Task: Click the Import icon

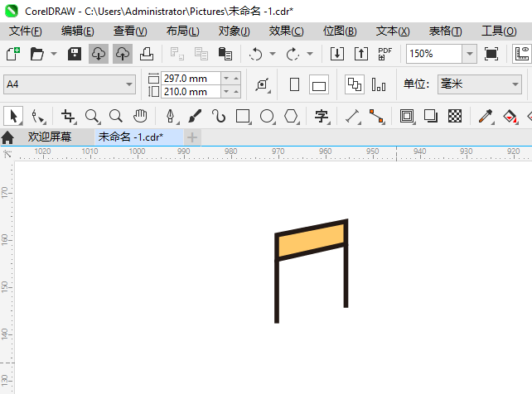Action: (x=337, y=54)
